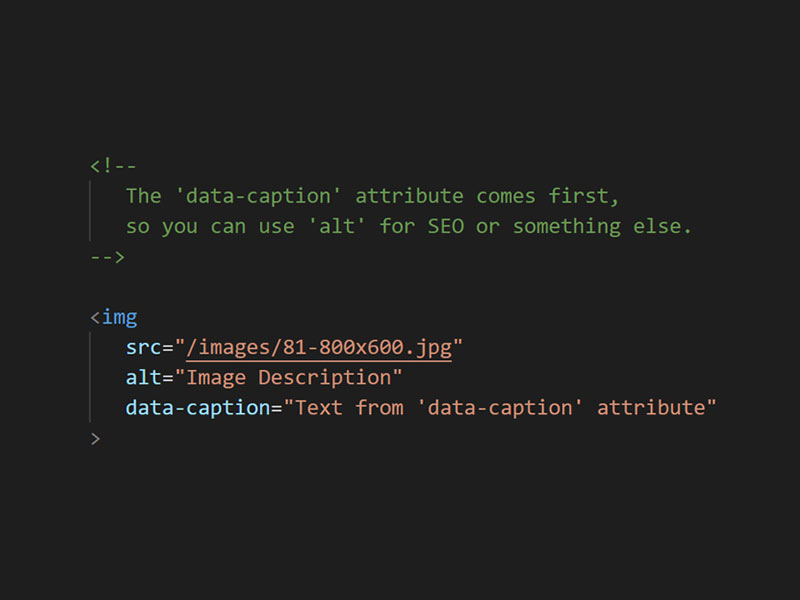The height and width of the screenshot is (600, 800).
Task: Click the word 'The' starting the comment
Action: (x=144, y=196)
